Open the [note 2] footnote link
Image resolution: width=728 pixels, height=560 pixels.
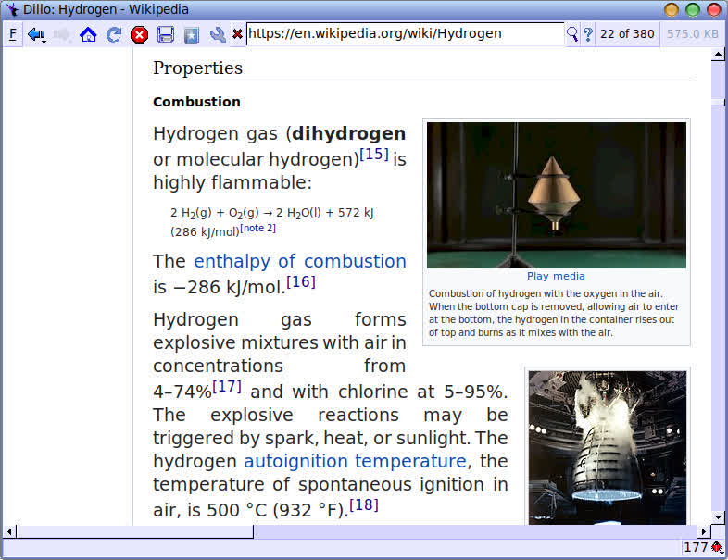click(257, 229)
